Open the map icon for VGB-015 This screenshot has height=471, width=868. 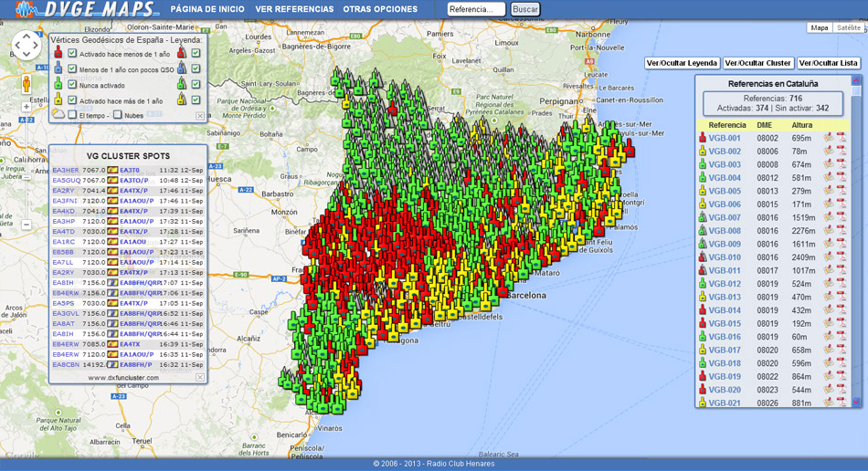tap(829, 323)
